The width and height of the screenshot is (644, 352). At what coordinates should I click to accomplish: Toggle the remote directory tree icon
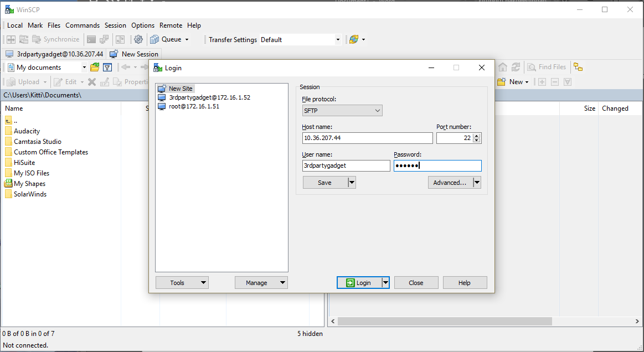(578, 67)
